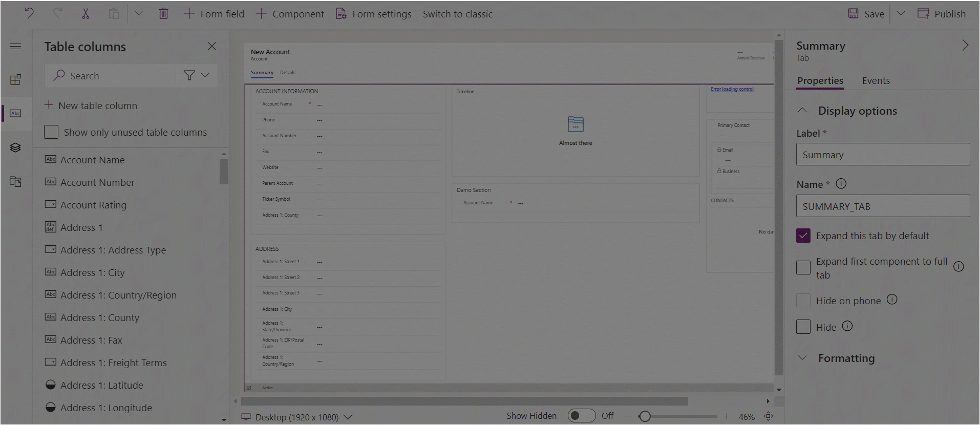
Task: Open the Tree view layers icon
Action: pos(15,147)
